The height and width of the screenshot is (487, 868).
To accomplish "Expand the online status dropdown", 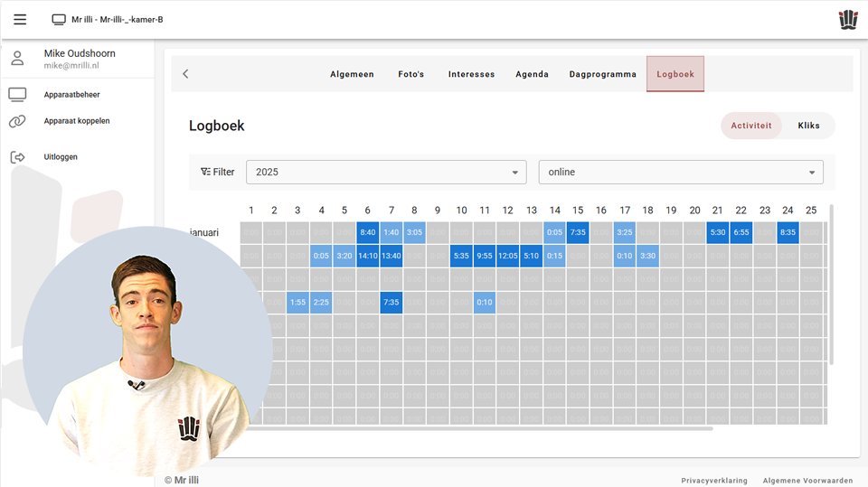I will pyautogui.click(x=680, y=172).
